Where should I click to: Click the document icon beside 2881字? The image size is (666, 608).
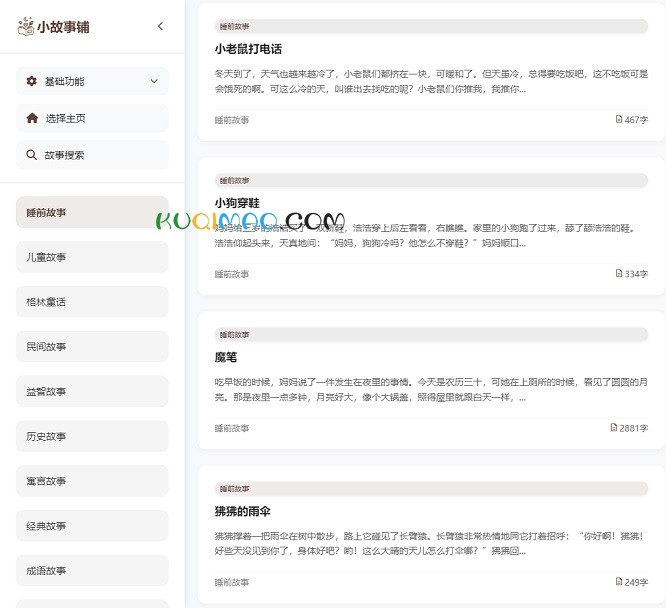coord(614,427)
